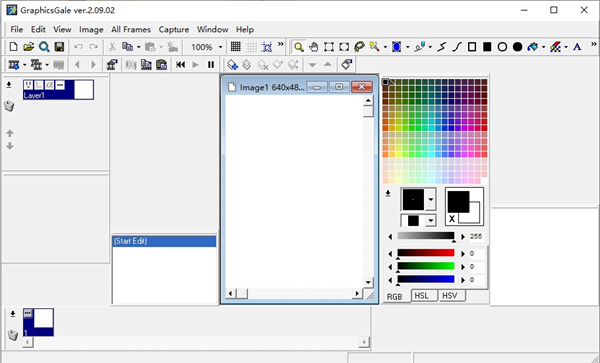Select the Flood Fill bucket tool

533,47
